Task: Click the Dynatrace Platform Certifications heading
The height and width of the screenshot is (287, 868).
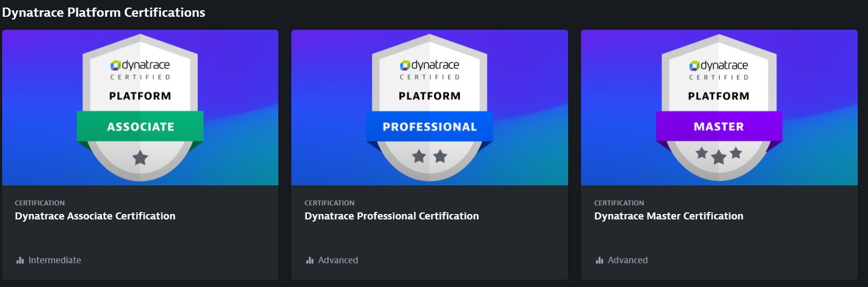Action: (104, 12)
